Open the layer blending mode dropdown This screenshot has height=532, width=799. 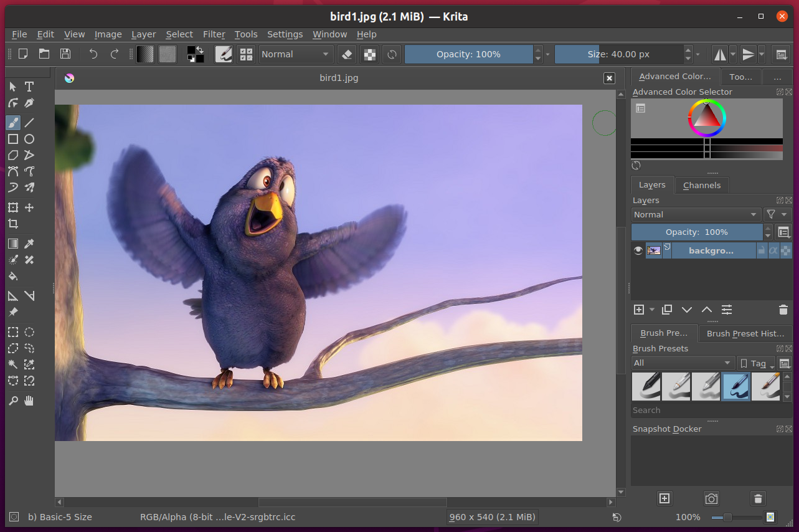(696, 214)
